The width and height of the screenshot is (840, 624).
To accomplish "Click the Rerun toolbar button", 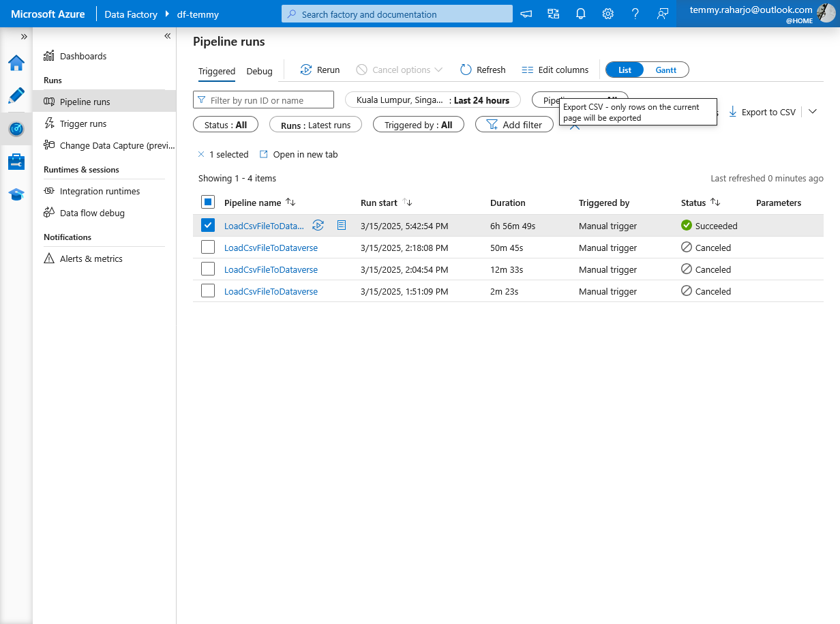I will point(320,70).
